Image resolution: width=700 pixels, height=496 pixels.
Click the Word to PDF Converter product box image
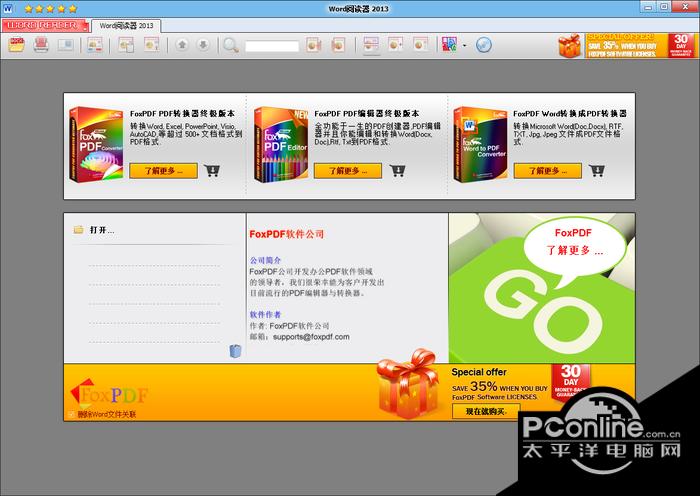(480, 145)
